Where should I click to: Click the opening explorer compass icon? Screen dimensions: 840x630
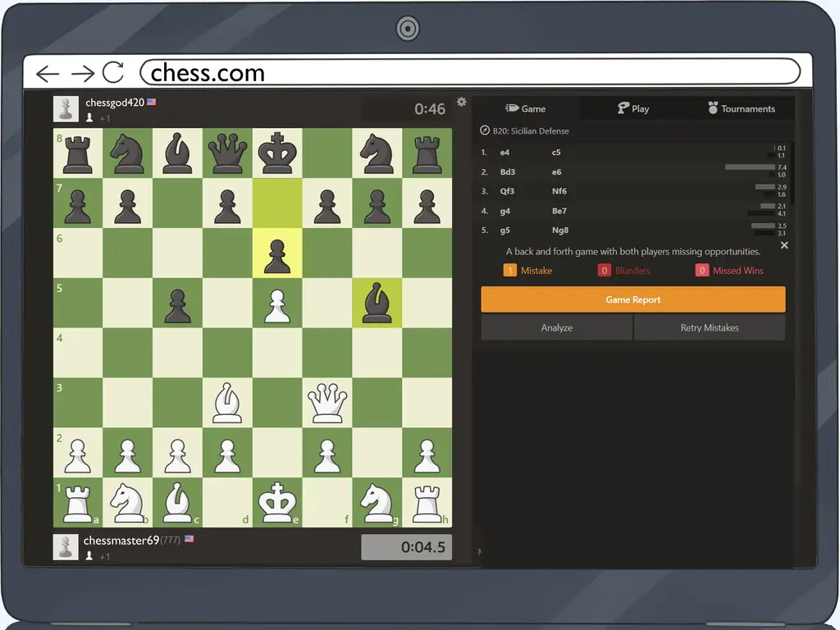point(484,130)
